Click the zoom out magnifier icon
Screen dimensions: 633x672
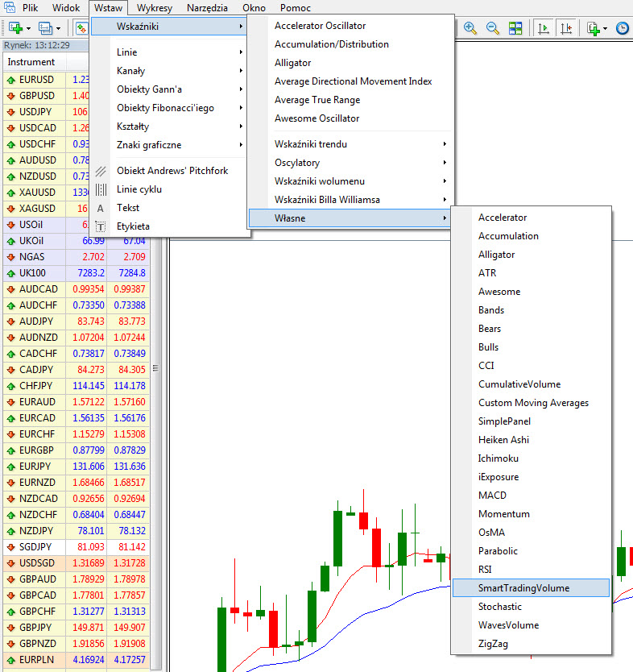(x=493, y=28)
